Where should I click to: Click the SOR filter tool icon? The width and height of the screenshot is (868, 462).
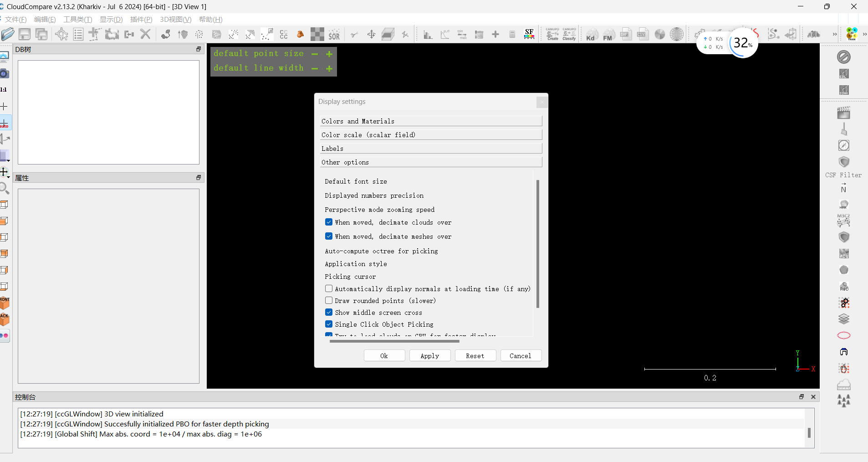click(334, 35)
